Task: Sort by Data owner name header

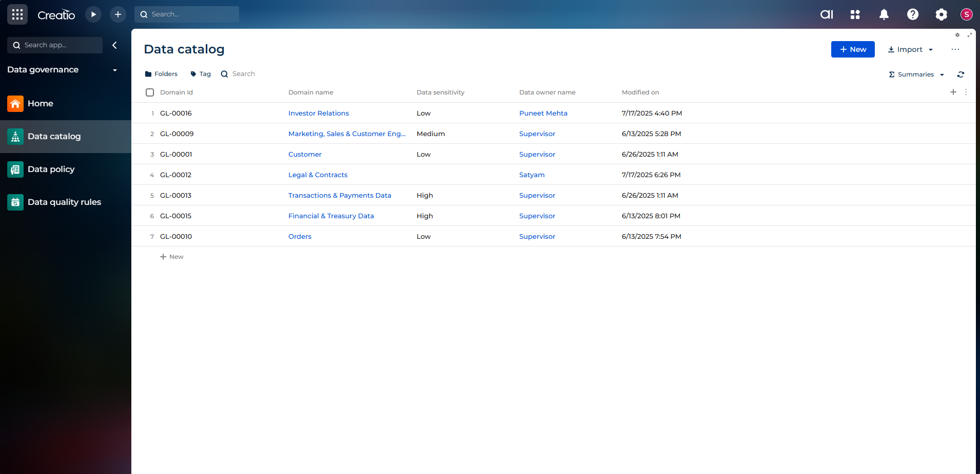Action: tap(547, 92)
